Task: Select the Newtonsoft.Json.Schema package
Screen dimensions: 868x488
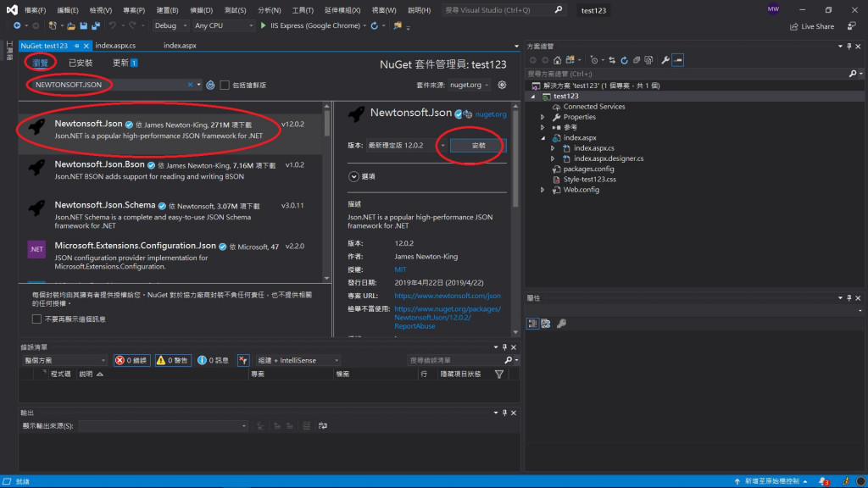Action: (170, 215)
